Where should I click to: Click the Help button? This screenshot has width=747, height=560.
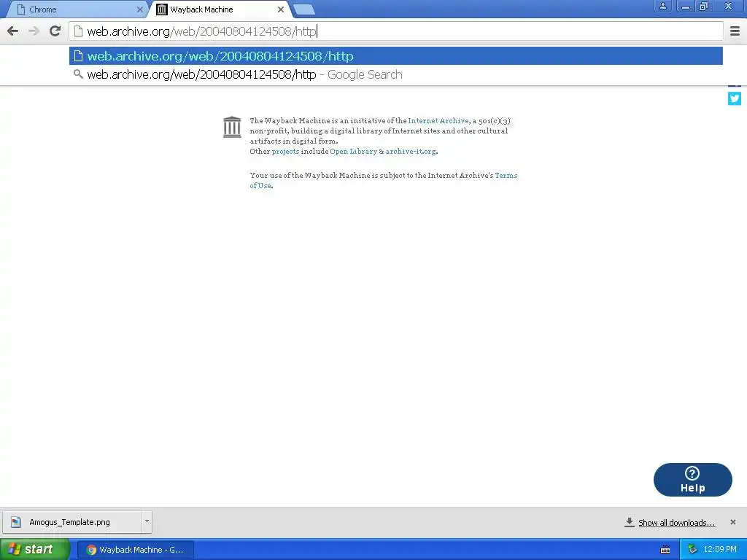point(693,480)
